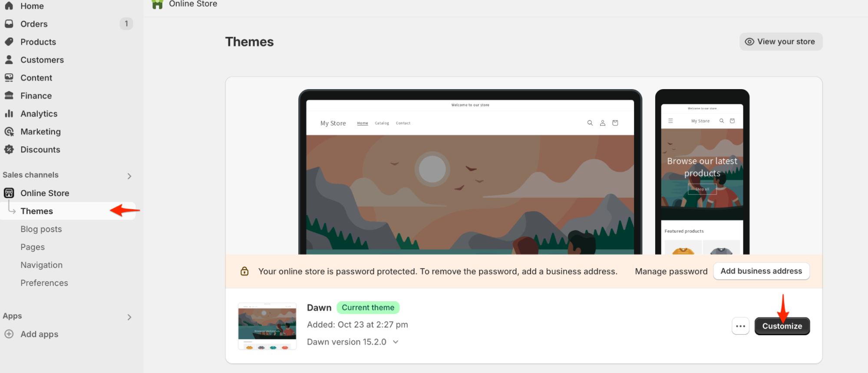Click the Analytics bar chart icon
This screenshot has width=868, height=373.
point(9,113)
